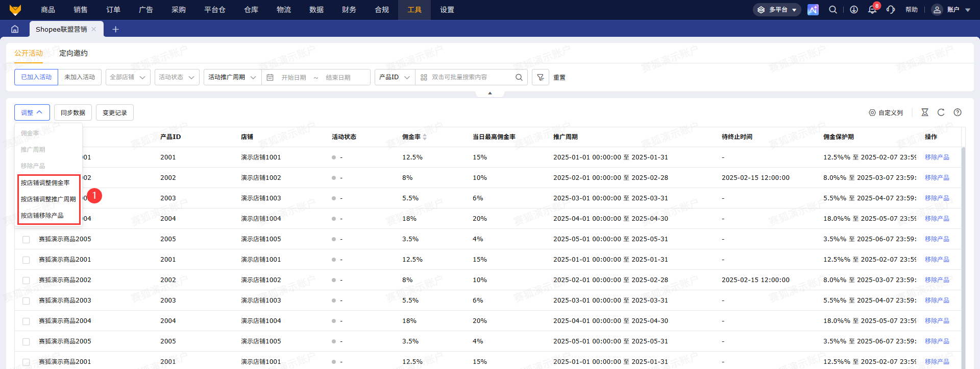Open the download center icon

[x=854, y=10]
